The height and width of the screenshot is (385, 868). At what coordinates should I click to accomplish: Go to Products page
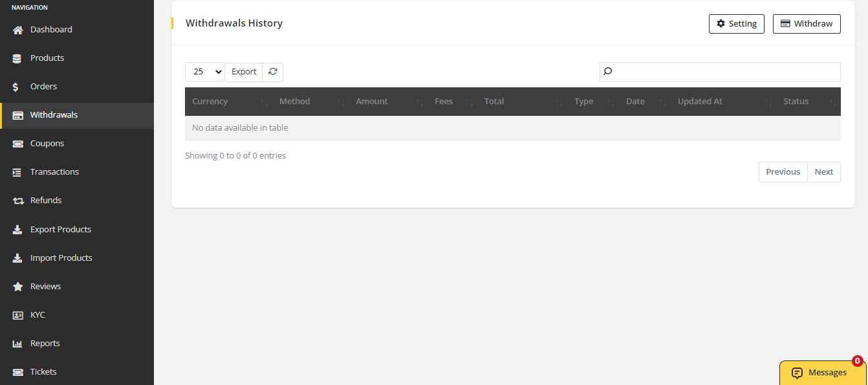77,58
